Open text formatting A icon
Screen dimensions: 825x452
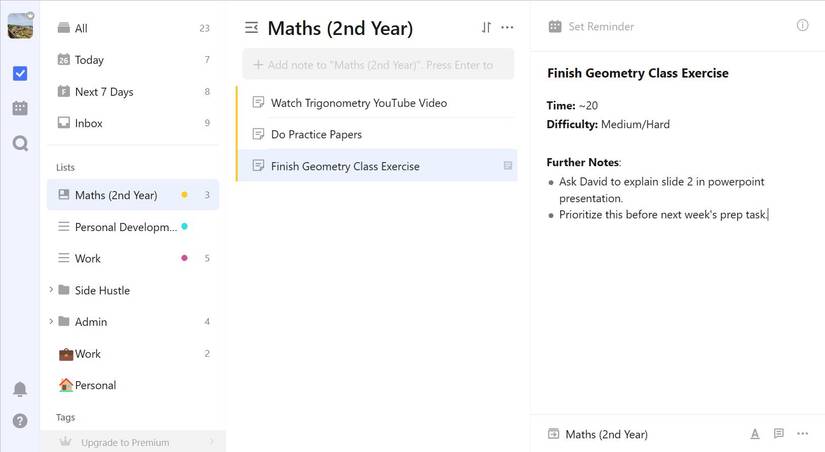click(754, 434)
